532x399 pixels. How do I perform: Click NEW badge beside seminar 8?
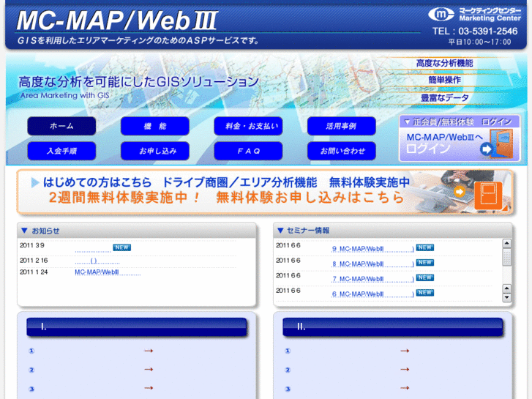(424, 262)
